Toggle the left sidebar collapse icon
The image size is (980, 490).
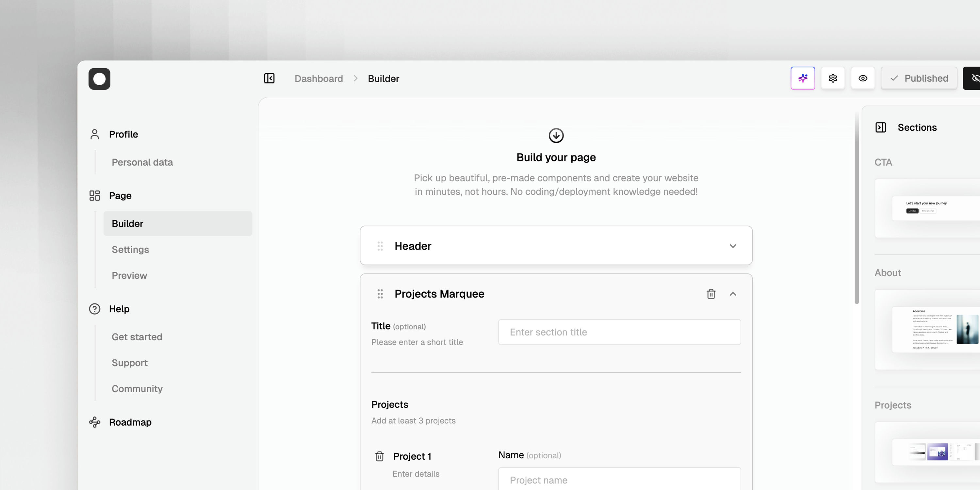tap(269, 78)
